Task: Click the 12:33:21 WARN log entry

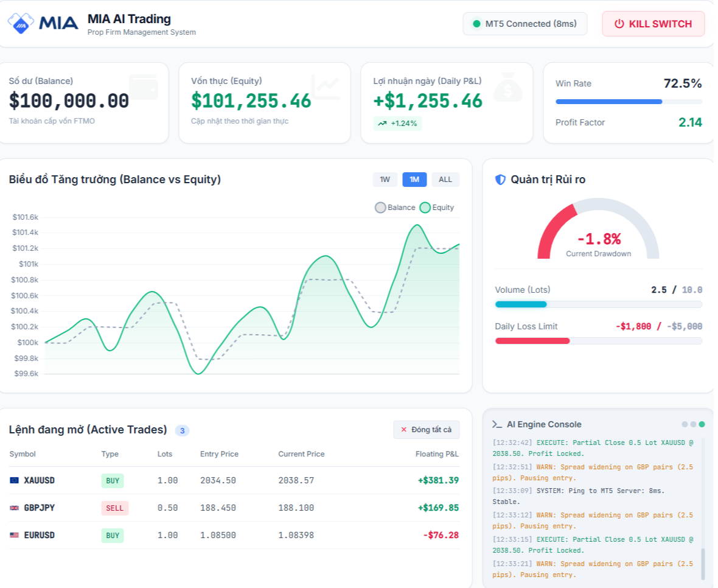Action: pyautogui.click(x=593, y=569)
